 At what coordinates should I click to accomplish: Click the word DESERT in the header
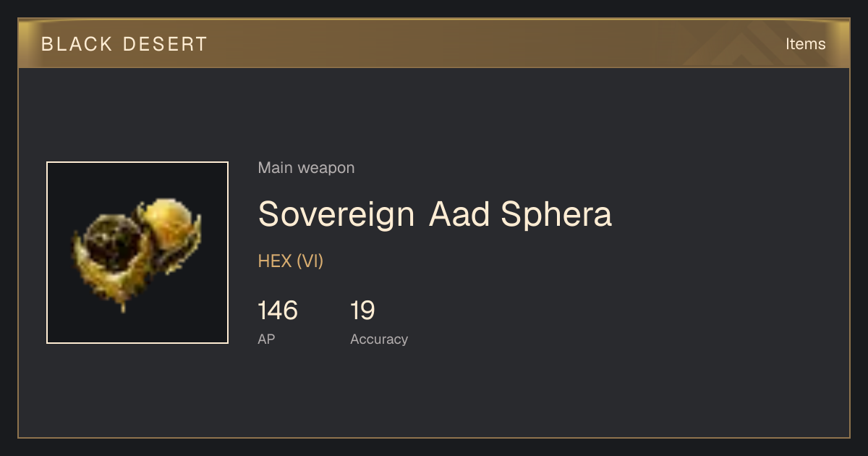165,44
